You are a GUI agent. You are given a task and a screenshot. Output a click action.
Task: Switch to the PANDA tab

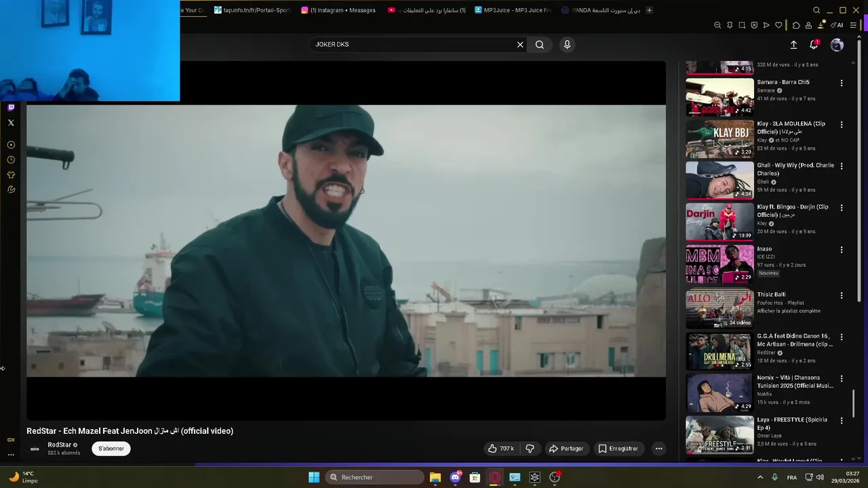tap(600, 10)
